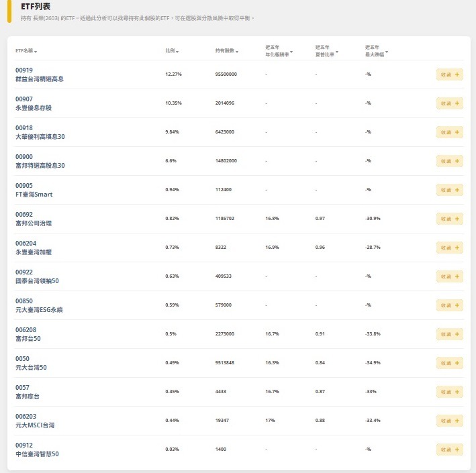
Task: Add 00692 富邦公司治理 to favorites
Action: [450, 219]
